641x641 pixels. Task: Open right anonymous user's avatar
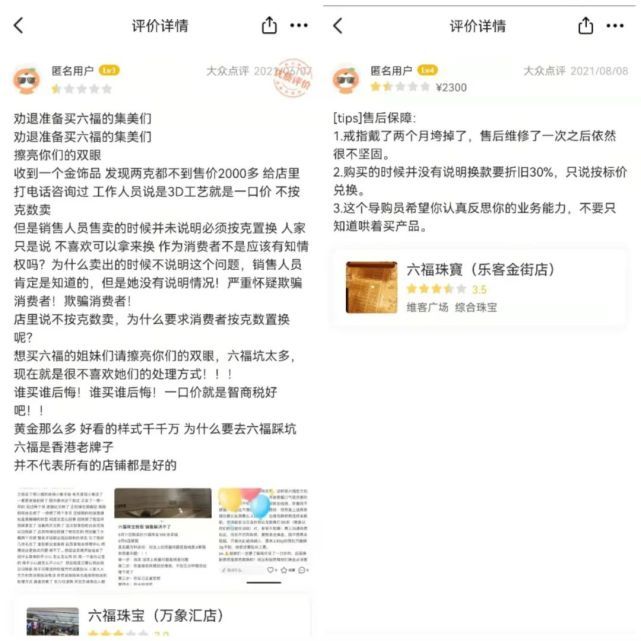(x=346, y=79)
